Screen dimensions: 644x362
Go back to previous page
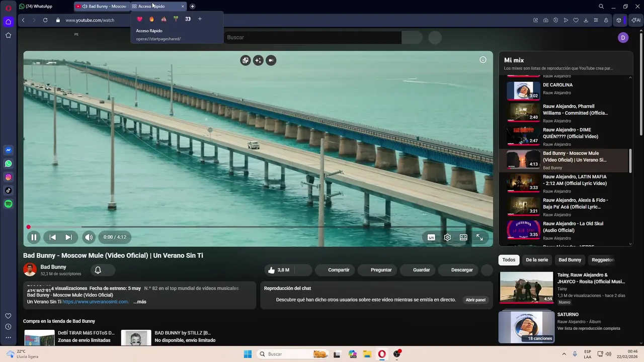point(23,20)
